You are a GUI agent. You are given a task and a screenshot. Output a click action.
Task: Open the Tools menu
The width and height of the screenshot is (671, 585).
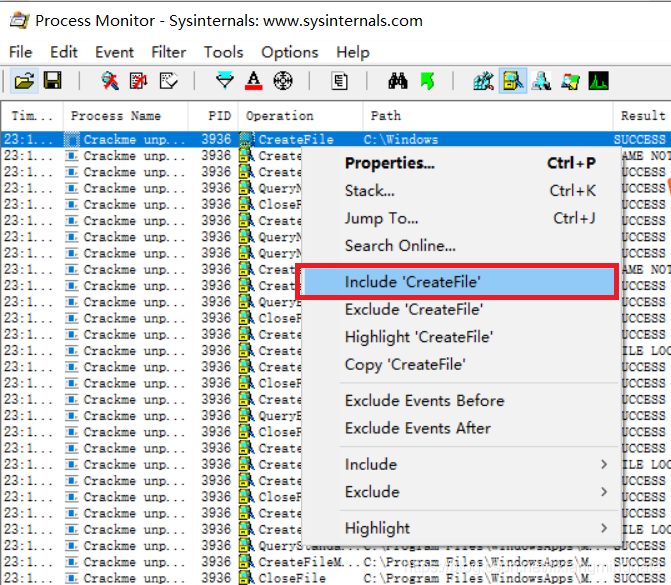pos(223,52)
